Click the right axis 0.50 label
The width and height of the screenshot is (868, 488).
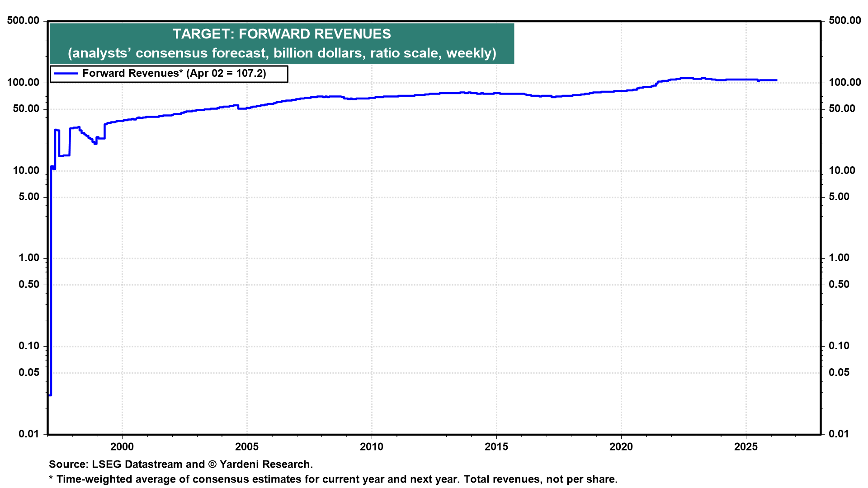click(x=839, y=285)
